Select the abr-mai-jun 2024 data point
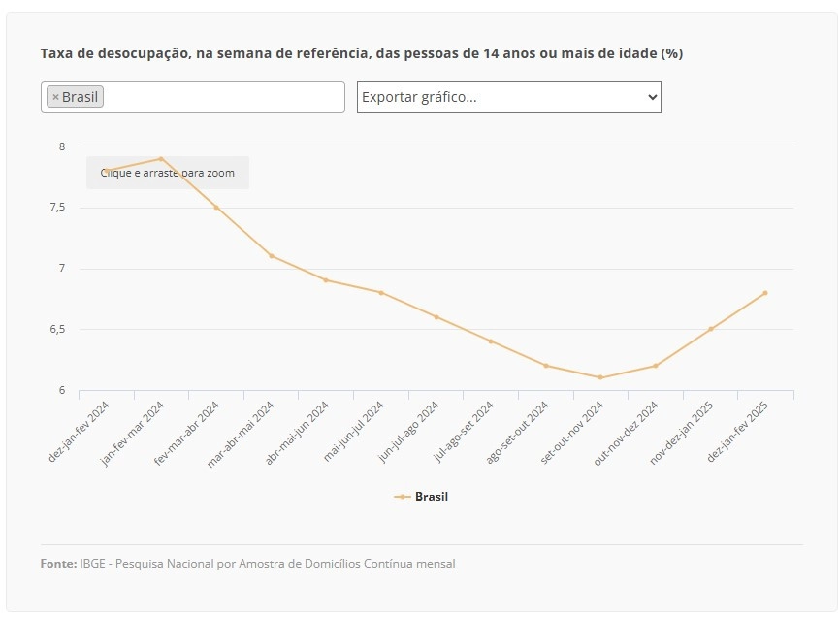This screenshot has width=840, height=617. pos(326,280)
